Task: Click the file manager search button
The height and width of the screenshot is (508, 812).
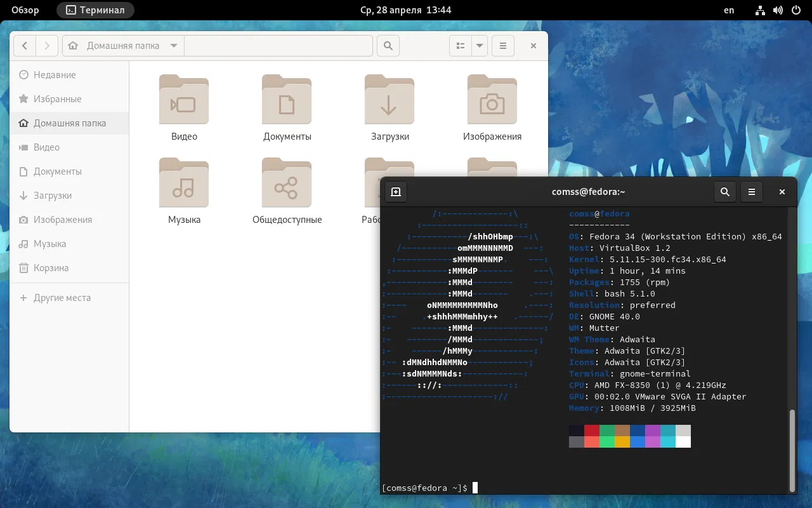Action: [x=388, y=46]
